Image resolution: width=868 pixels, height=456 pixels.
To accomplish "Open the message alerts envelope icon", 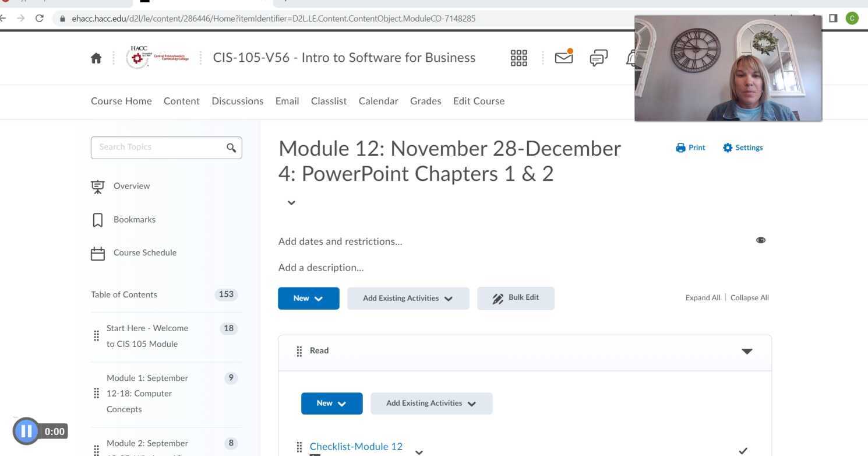I will pyautogui.click(x=563, y=57).
